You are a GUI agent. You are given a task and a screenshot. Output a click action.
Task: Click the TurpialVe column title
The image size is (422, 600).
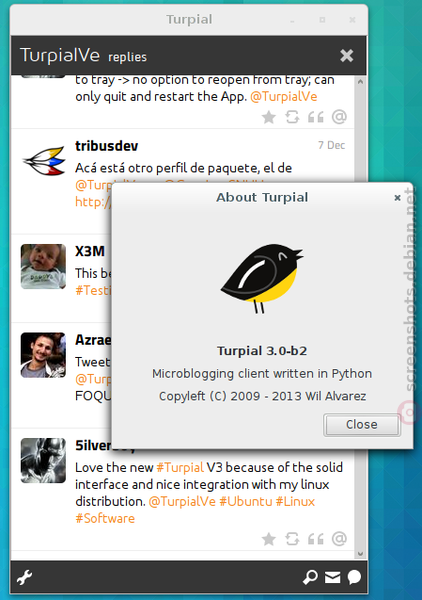[60, 55]
